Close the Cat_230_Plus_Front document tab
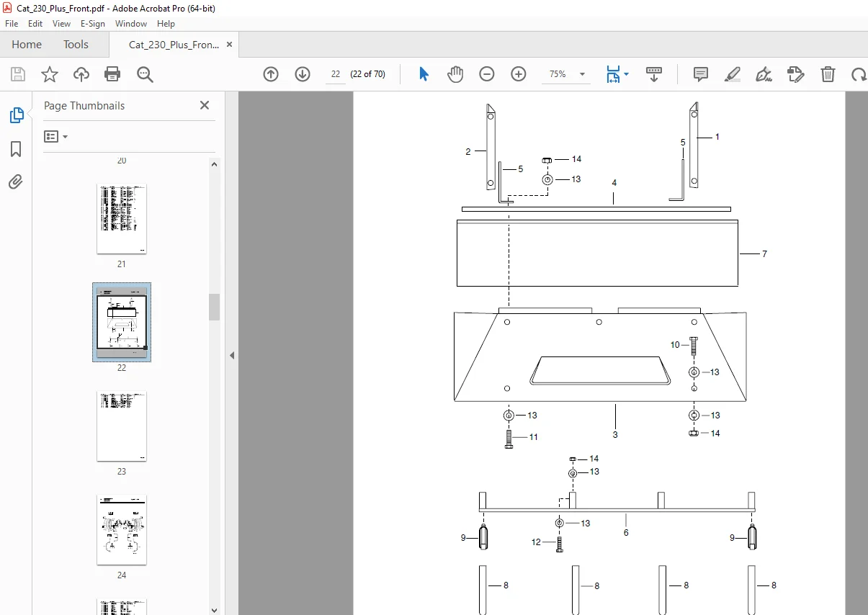The width and height of the screenshot is (868, 615). (230, 45)
